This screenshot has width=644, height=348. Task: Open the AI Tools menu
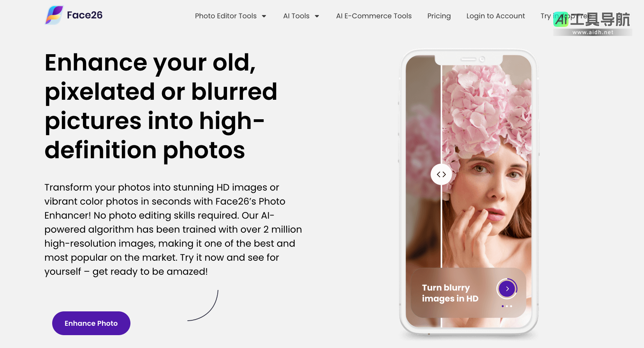click(x=296, y=16)
